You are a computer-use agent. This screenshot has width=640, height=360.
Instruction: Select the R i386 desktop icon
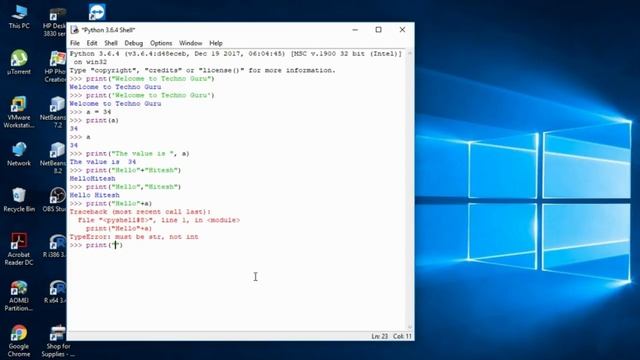coord(55,246)
